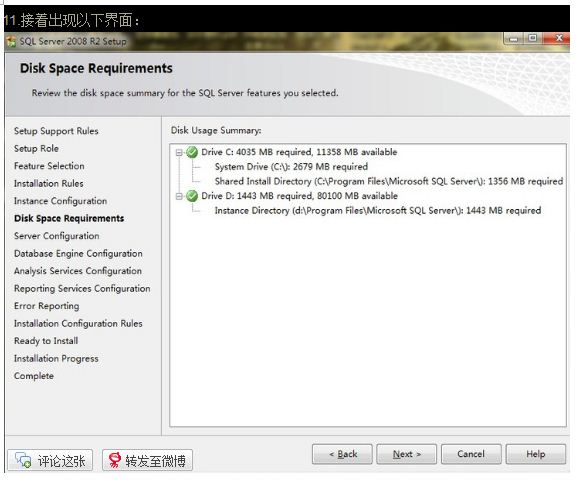Click 'Review the disk space summary' description text

pos(185,93)
